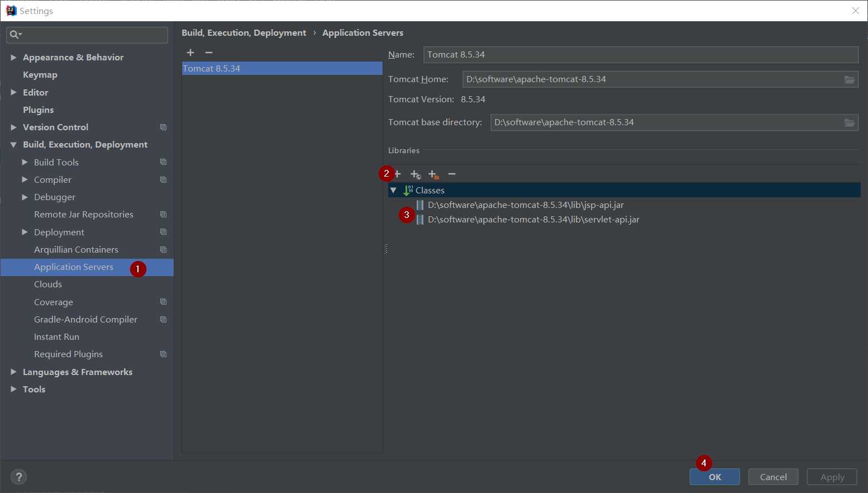
Task: Click the Gradle-Android Compiler project-level icon
Action: (163, 320)
